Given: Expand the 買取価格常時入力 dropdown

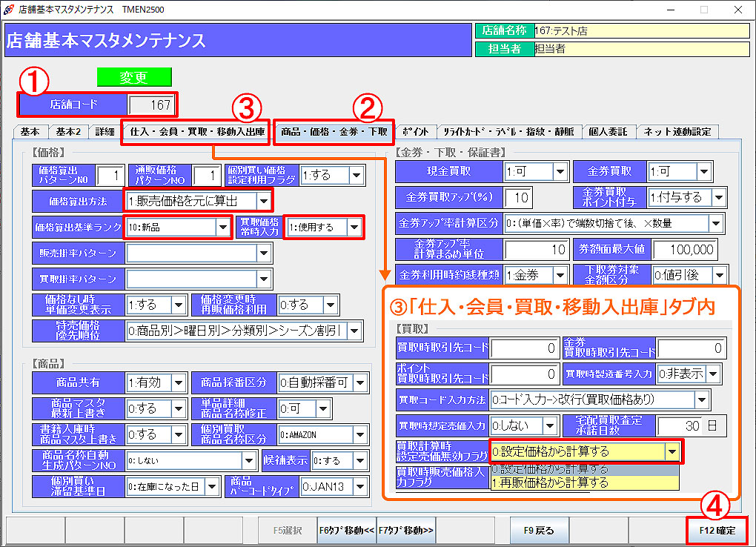Looking at the screenshot, I should pyautogui.click(x=356, y=228).
